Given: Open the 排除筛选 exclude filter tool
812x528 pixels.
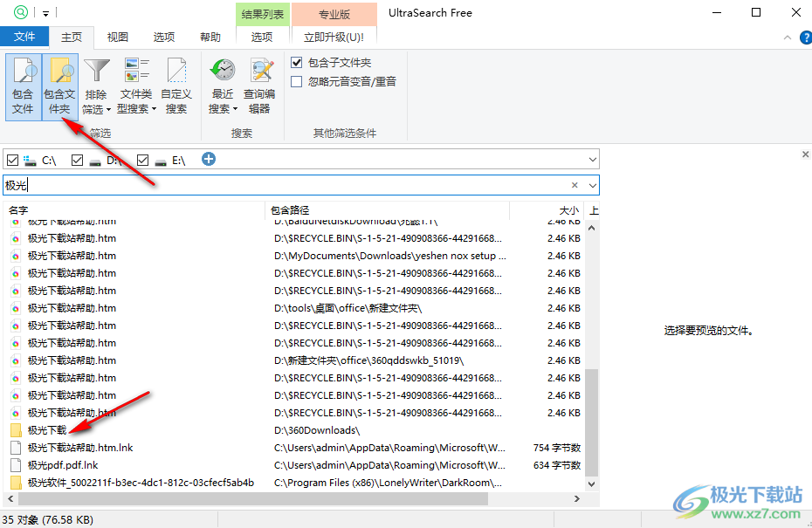Looking at the screenshot, I should (96, 85).
